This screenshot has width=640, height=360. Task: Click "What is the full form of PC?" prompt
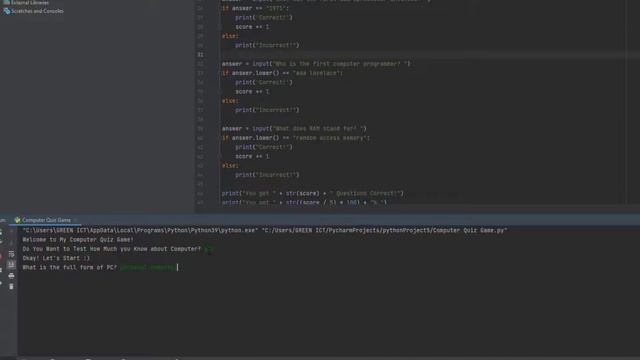pyautogui.click(x=70, y=267)
